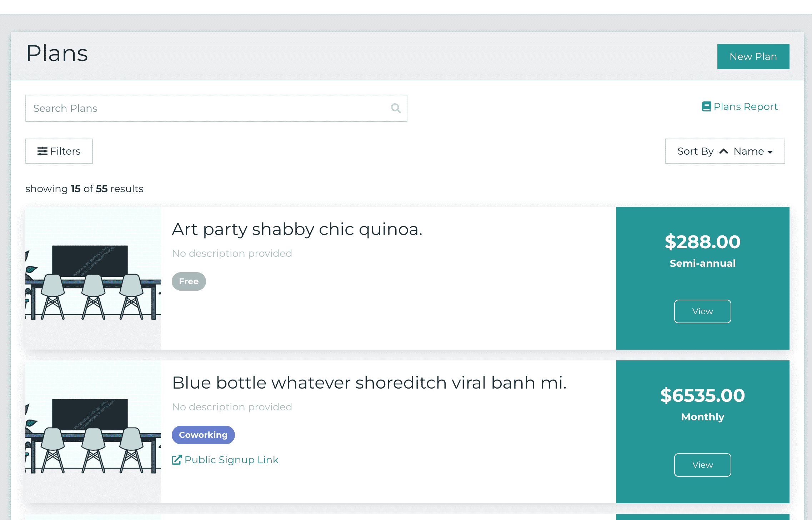Open the Filters panel
This screenshot has height=520, width=812.
pos(59,151)
